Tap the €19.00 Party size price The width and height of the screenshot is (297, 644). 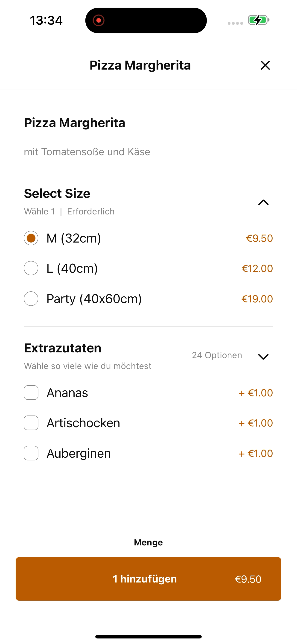[257, 299]
